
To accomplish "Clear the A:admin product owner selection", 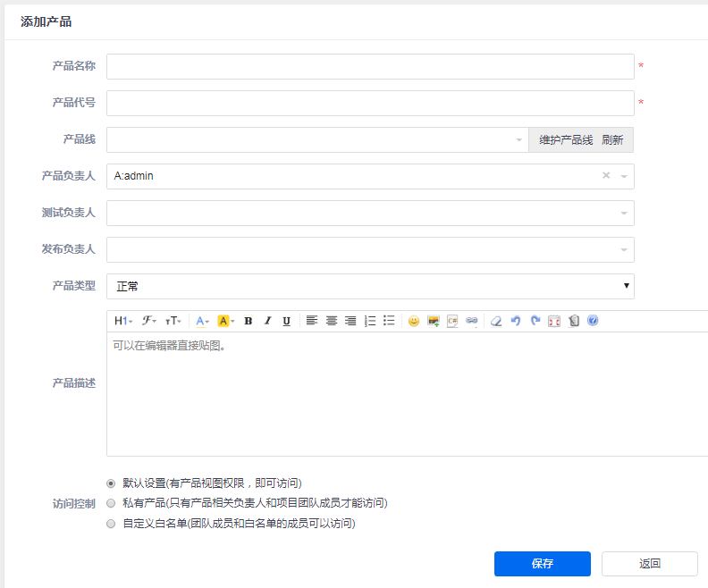I will 606,175.
